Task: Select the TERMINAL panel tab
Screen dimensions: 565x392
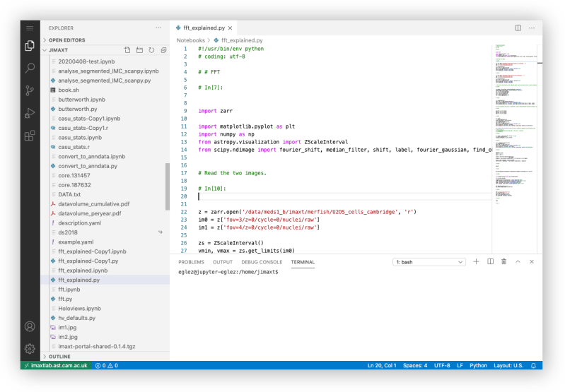Action: (x=303, y=262)
